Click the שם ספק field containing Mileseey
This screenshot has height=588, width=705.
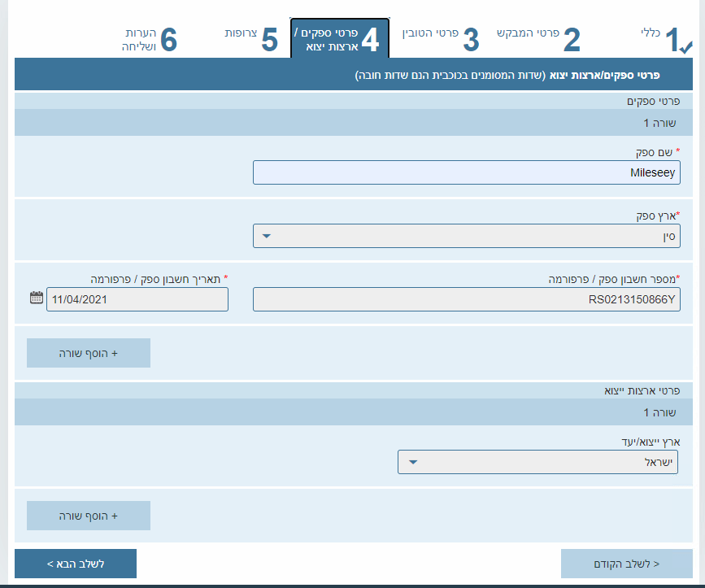coord(466,172)
